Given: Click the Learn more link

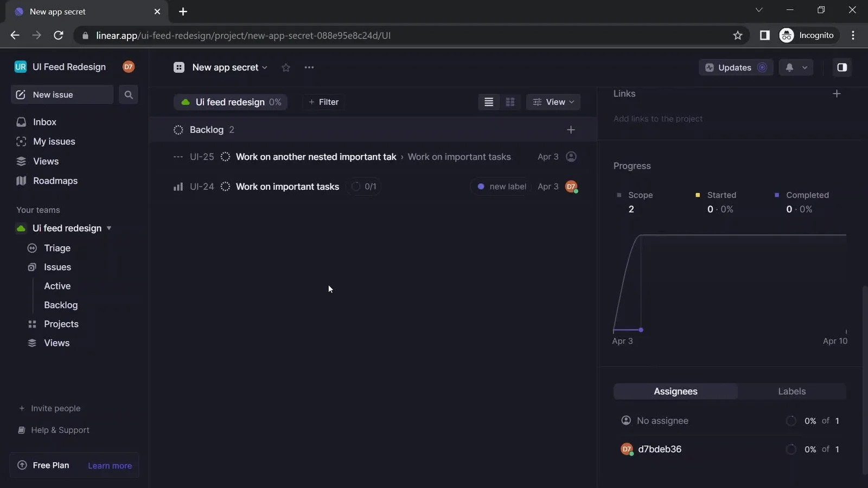Looking at the screenshot, I should click(110, 465).
